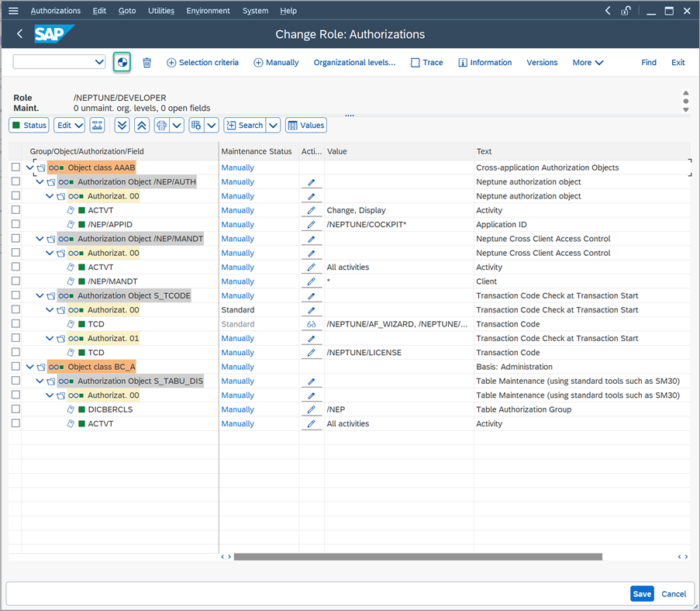Click the Collapse all double-up-arrow icon

(x=143, y=125)
